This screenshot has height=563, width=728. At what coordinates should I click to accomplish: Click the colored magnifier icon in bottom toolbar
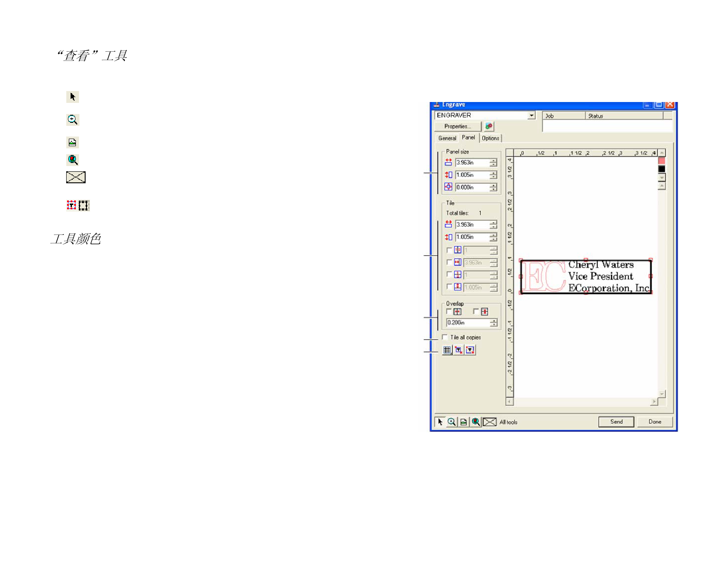coord(476,422)
